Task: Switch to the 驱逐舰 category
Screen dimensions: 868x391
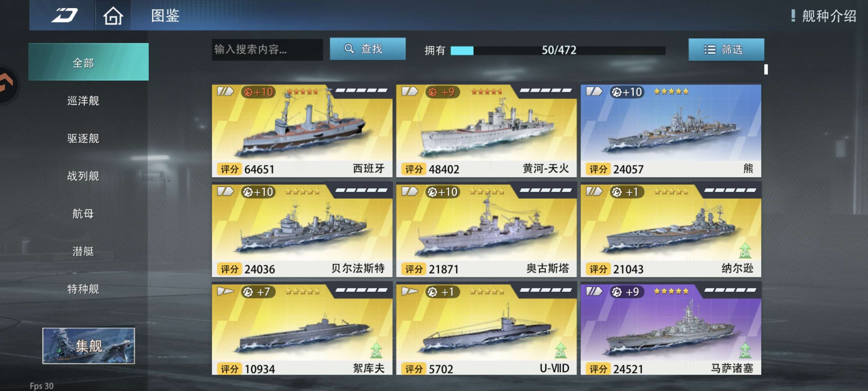Action: tap(83, 138)
